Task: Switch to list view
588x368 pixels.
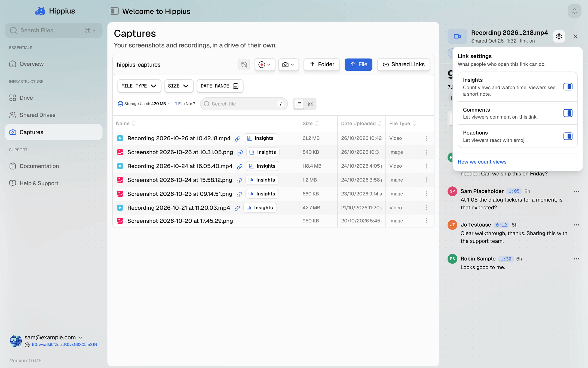Action: (x=299, y=104)
